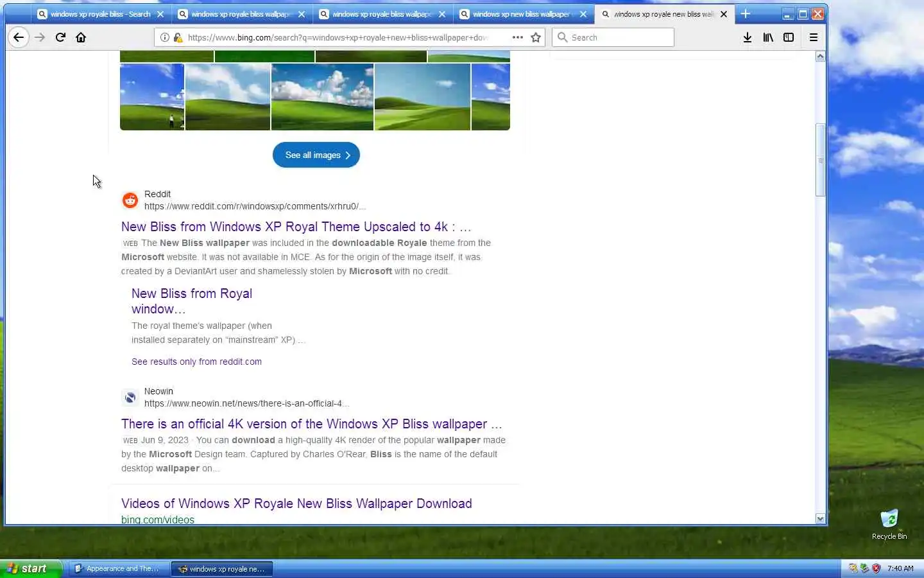924x578 pixels.
Task: Click the scrollbar up arrow
Action: point(820,57)
